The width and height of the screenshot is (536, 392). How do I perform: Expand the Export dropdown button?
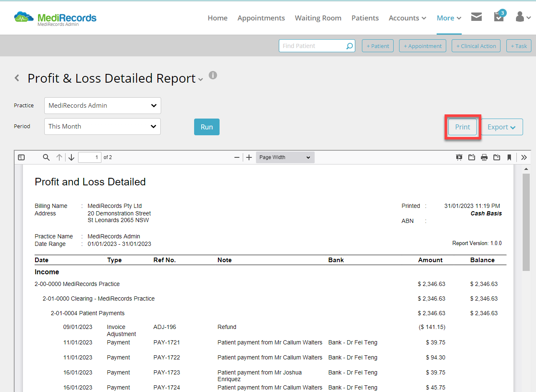tap(502, 127)
